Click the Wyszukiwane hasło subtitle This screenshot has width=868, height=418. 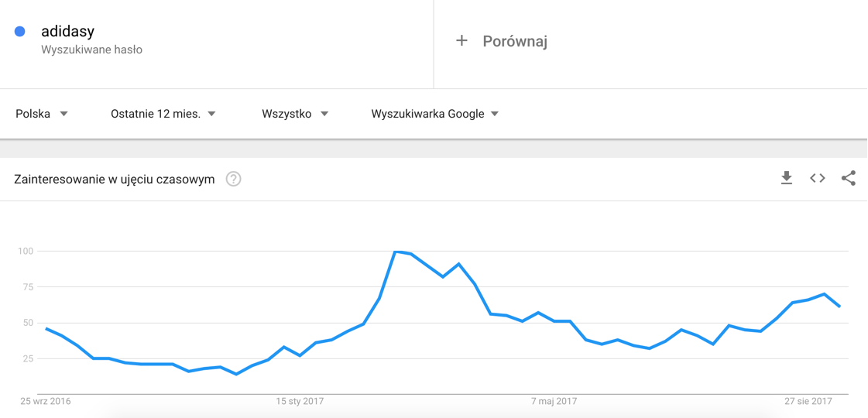(x=91, y=50)
